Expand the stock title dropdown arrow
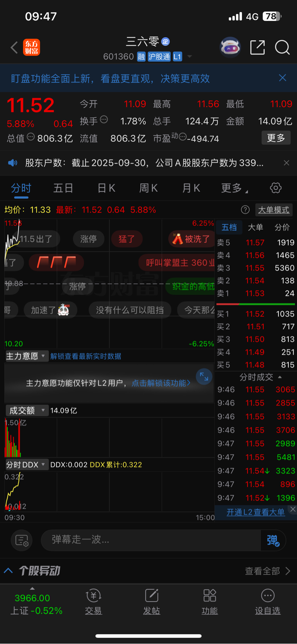 pyautogui.click(x=189, y=57)
